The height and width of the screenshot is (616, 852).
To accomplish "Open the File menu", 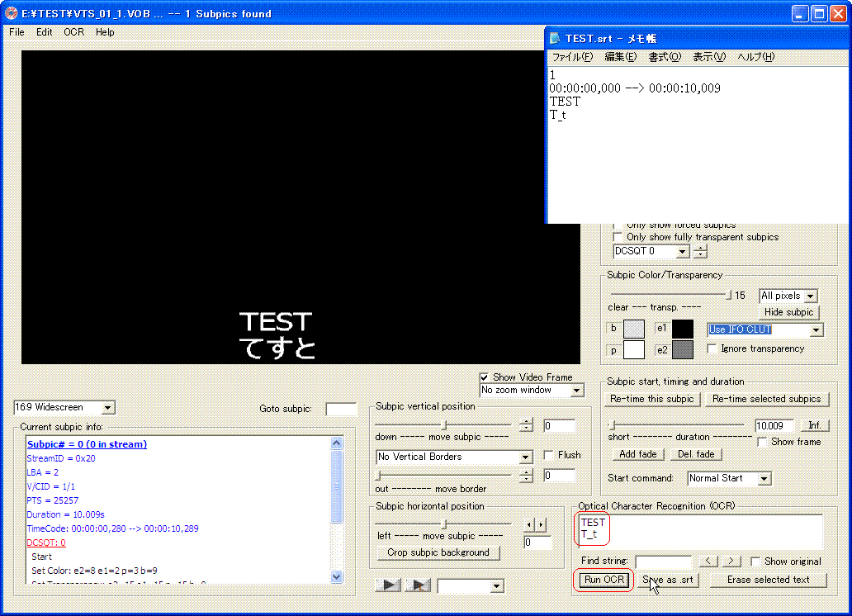I will (17, 32).
